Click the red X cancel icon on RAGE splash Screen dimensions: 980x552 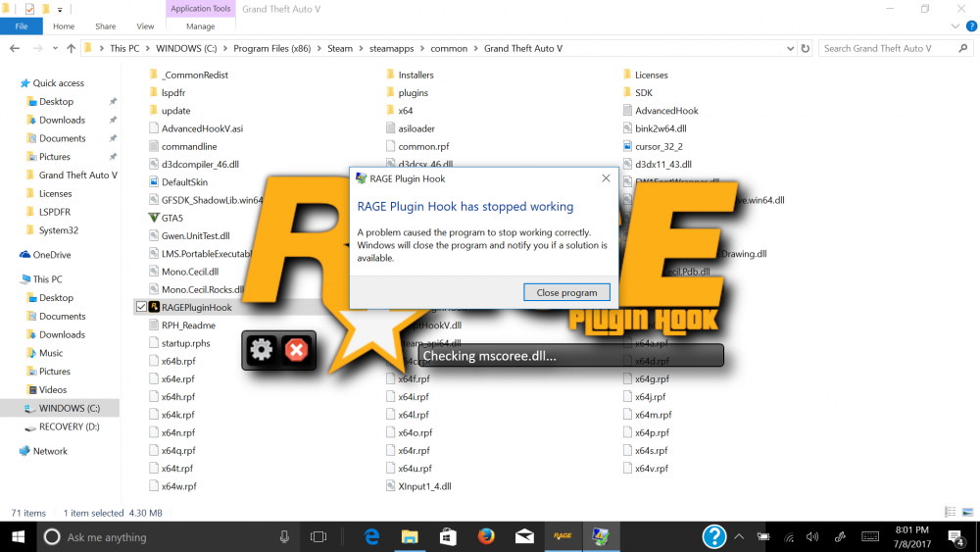(x=296, y=350)
